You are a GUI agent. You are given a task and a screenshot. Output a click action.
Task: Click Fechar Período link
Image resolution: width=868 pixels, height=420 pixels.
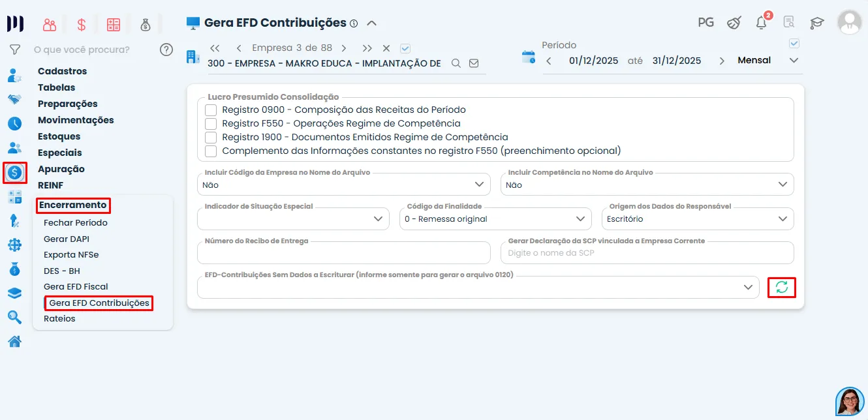coord(76,222)
